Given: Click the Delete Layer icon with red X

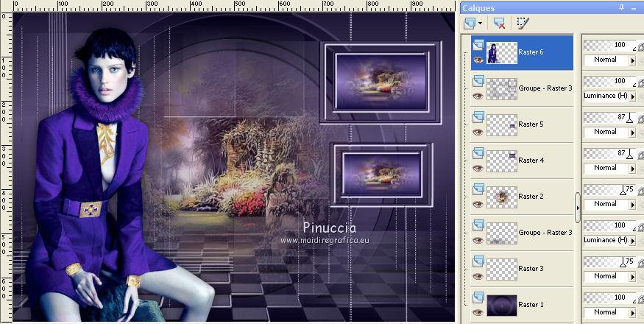Looking at the screenshot, I should tap(499, 24).
